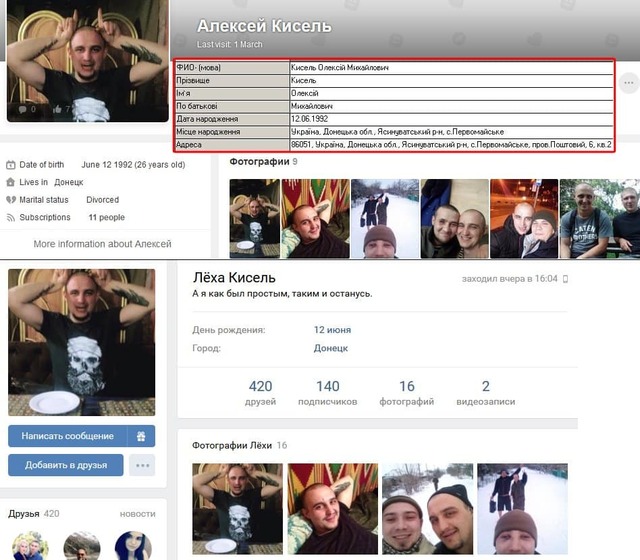
Task: Click the gift icon beside Написать сообщение
Action: point(141,436)
